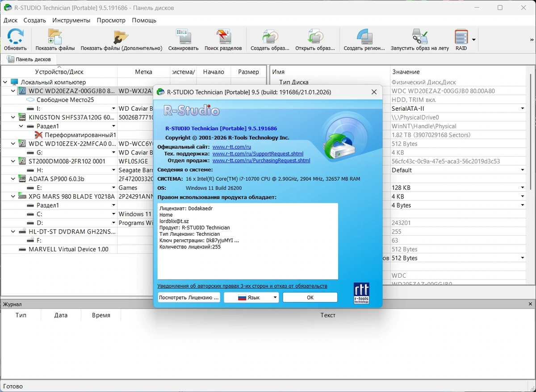Collapse the HL-DT-ST DVDRAM node
Viewport: 536px width, 392px height.
[13, 231]
